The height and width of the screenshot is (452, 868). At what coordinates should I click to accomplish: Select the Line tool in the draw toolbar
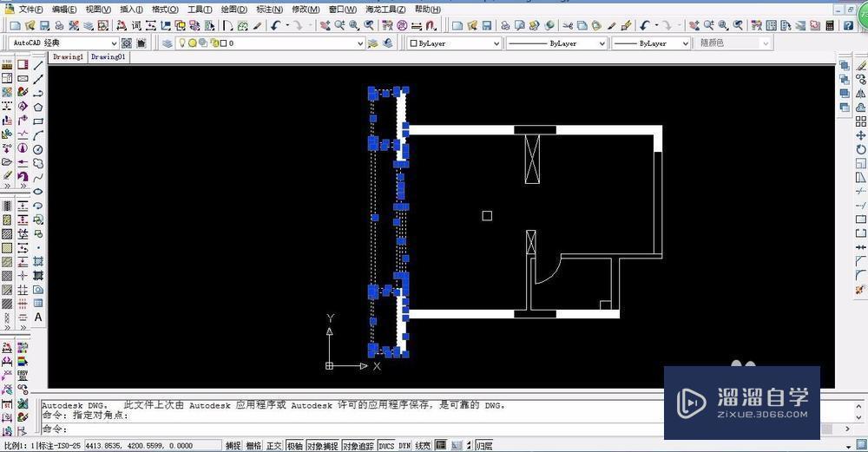click(38, 65)
